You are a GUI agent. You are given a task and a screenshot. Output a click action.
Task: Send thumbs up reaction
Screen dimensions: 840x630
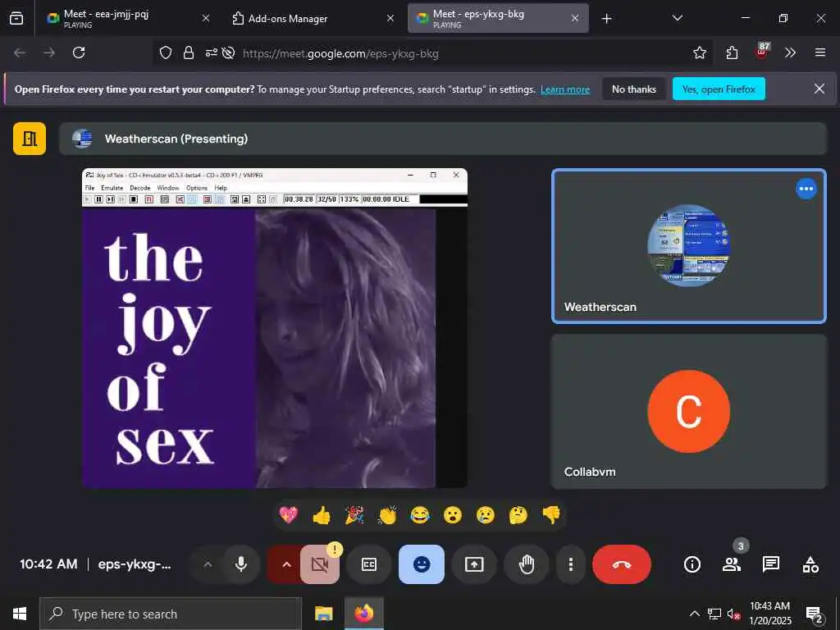click(x=322, y=515)
